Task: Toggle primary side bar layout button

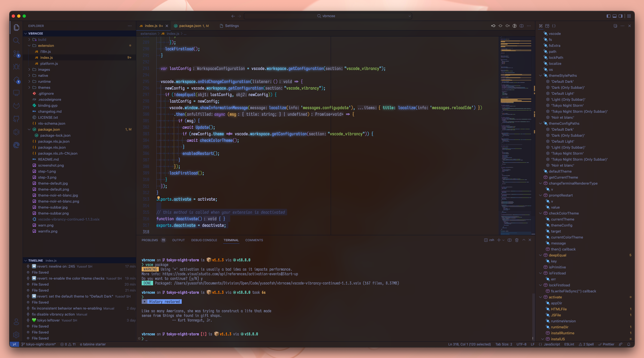Action: click(x=608, y=16)
